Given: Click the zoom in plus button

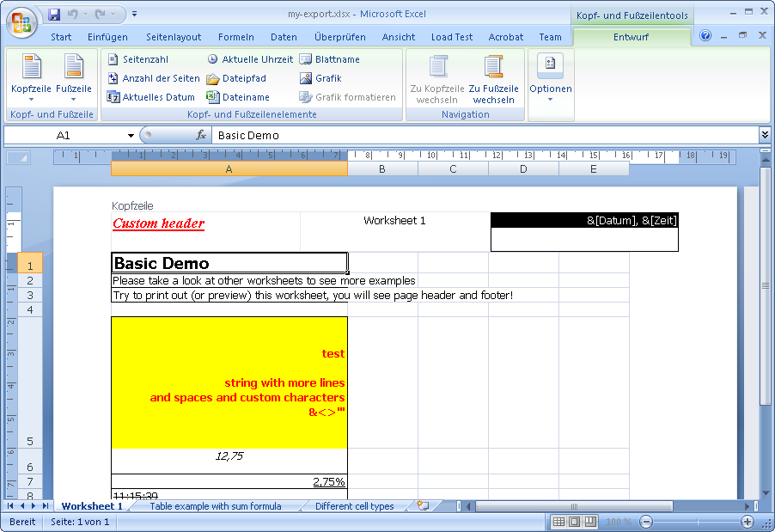Looking at the screenshot, I should 748,522.
